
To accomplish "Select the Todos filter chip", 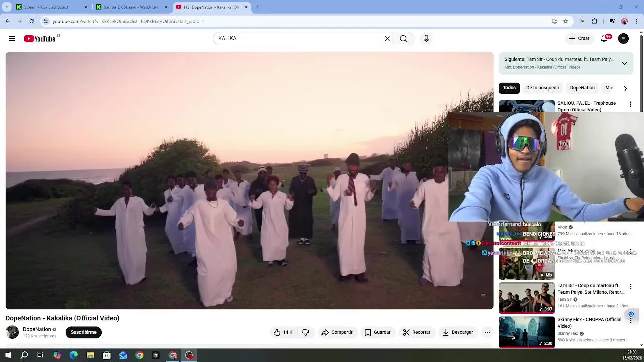I will (509, 88).
